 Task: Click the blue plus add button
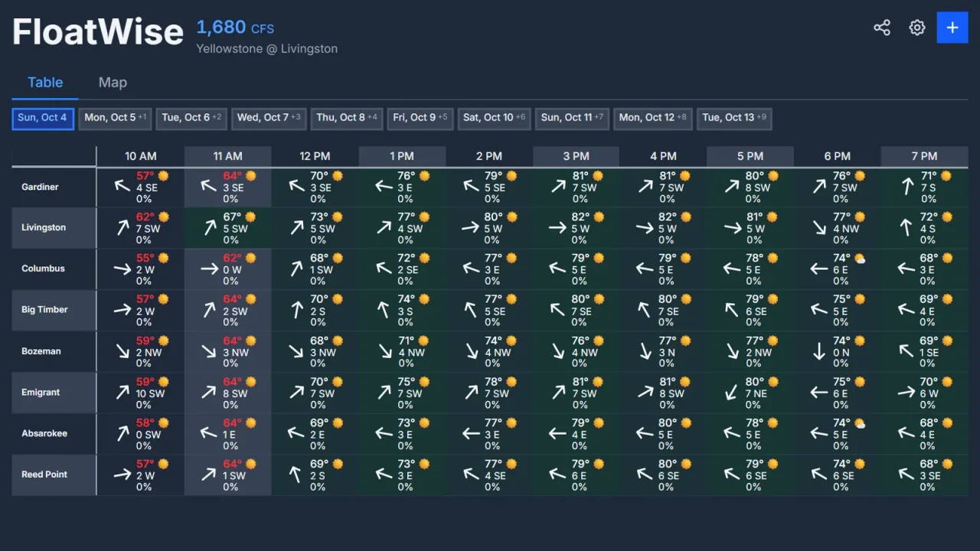click(x=952, y=28)
